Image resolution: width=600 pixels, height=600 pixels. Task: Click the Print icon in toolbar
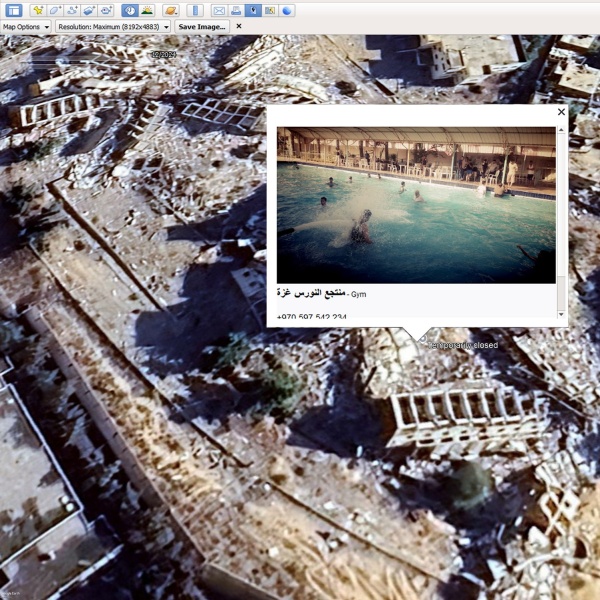236,10
